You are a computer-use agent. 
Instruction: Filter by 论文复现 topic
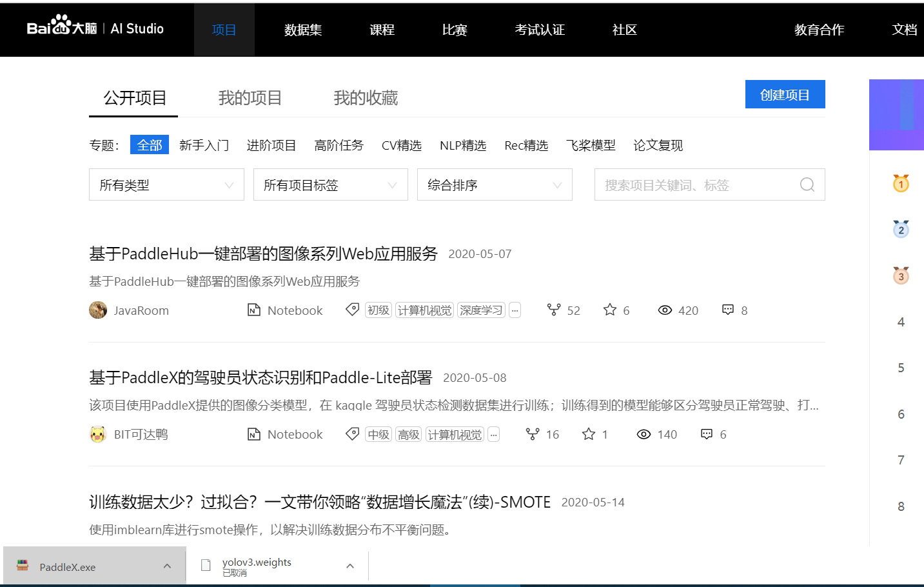(x=658, y=145)
